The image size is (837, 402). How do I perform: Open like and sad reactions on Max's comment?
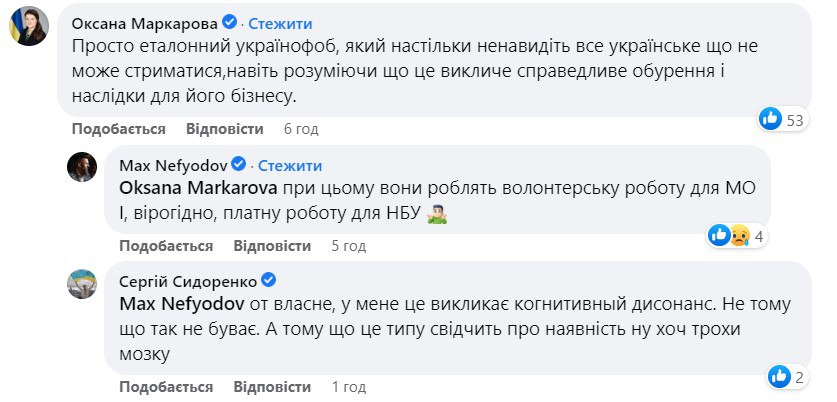[x=737, y=236]
